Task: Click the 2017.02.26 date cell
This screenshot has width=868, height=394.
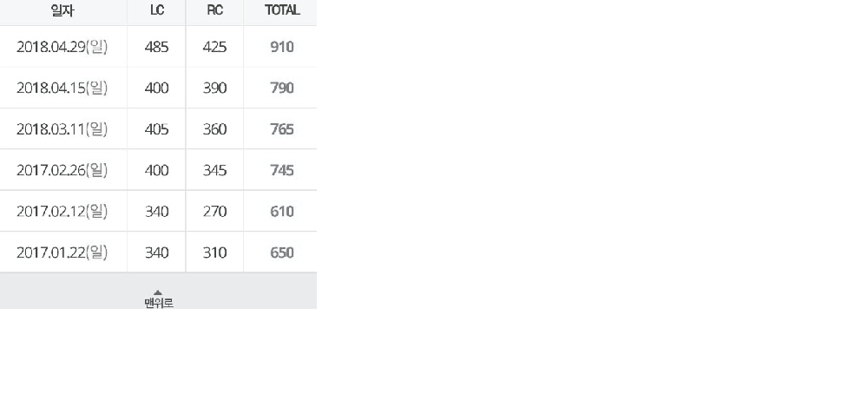Action: click(x=62, y=170)
